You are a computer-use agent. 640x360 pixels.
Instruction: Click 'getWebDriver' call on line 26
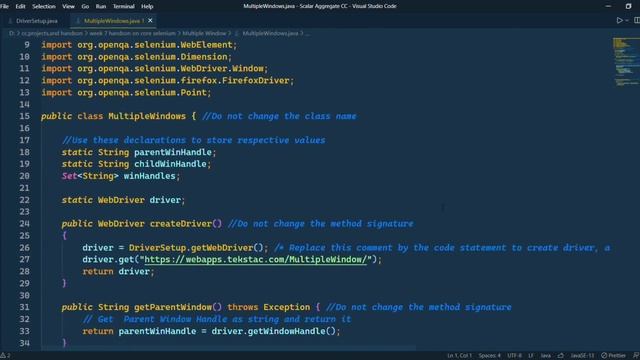pyautogui.click(x=222, y=248)
